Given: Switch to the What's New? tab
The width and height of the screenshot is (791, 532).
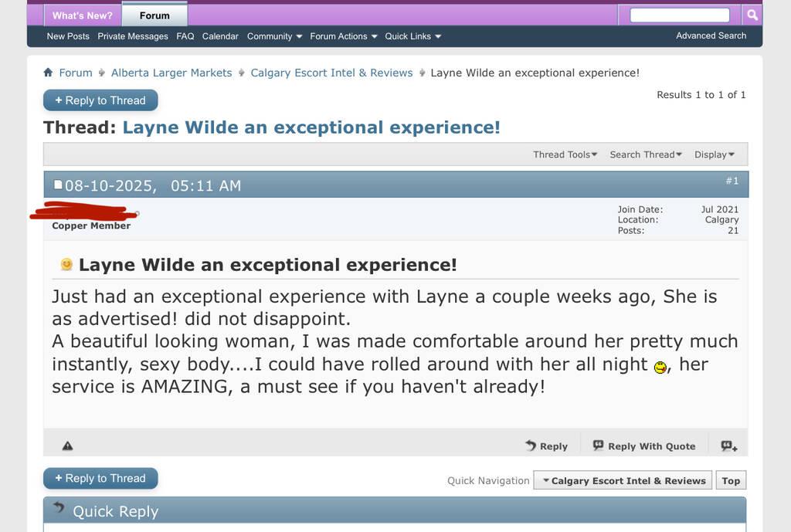Looking at the screenshot, I should [x=82, y=15].
